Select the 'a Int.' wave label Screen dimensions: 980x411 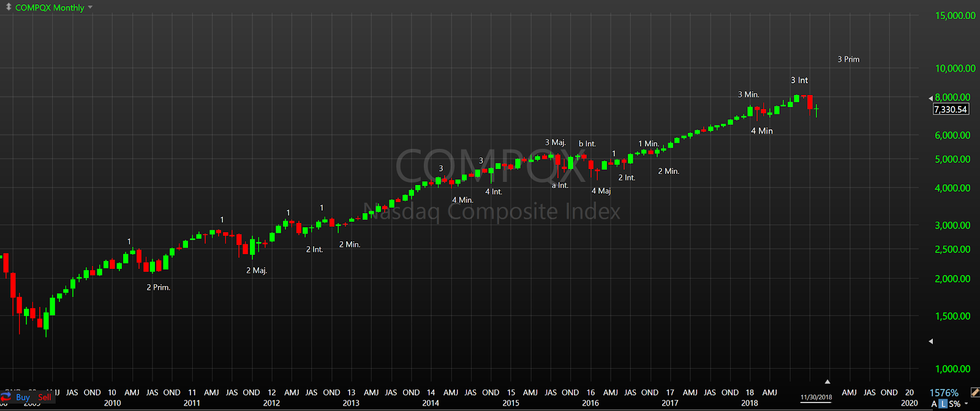(560, 185)
